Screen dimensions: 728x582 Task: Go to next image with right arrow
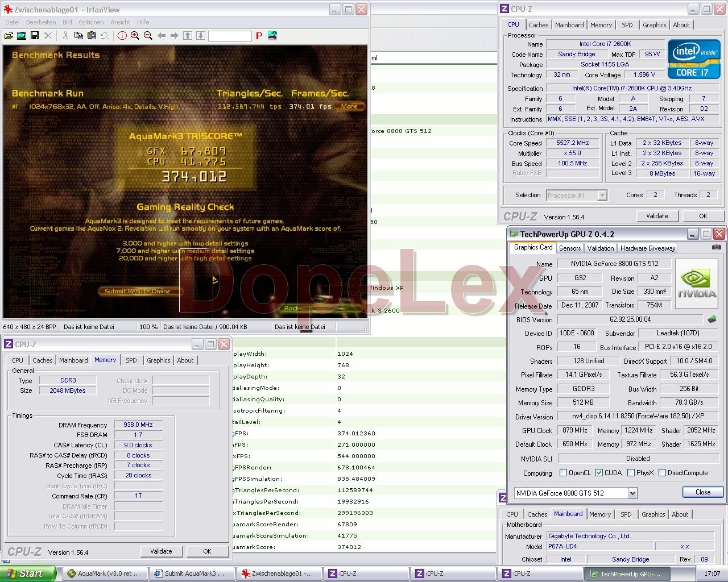point(175,36)
